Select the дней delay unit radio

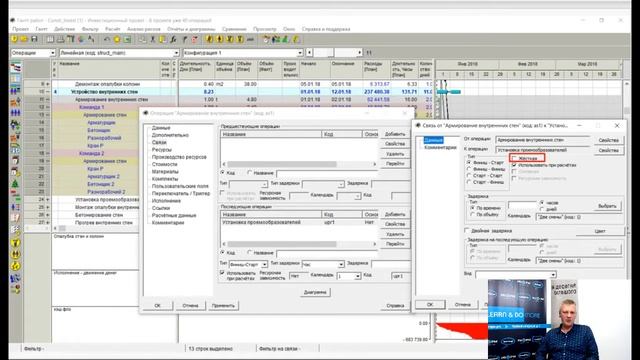click(x=542, y=209)
